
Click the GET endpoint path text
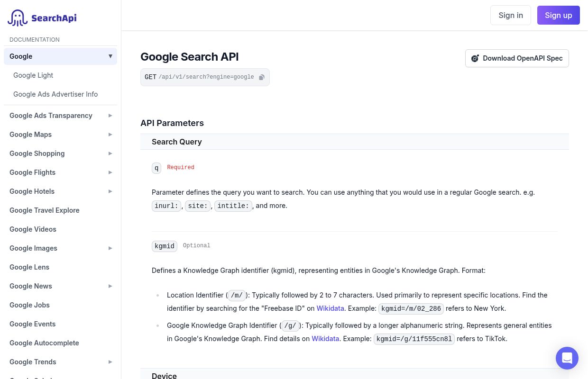pyautogui.click(x=206, y=77)
